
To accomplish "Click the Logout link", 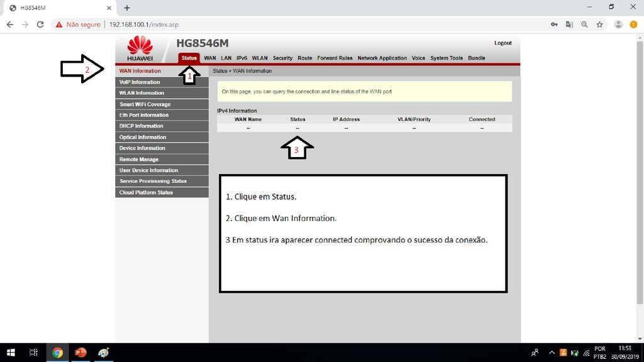I will coord(502,43).
